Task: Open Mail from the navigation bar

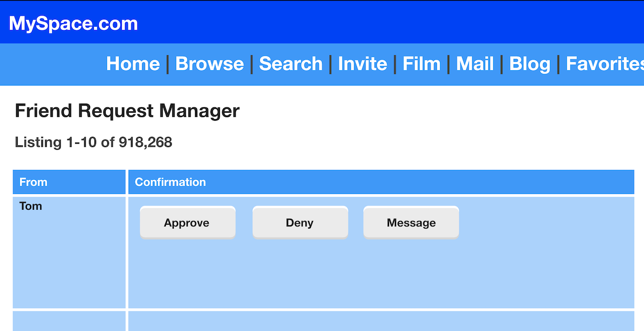Action: point(474,64)
